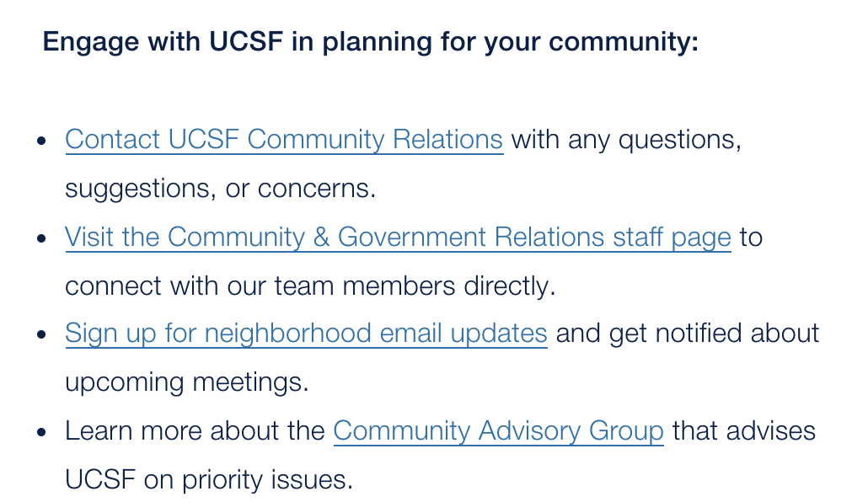Click the text 'Learn more about the'

[195, 431]
